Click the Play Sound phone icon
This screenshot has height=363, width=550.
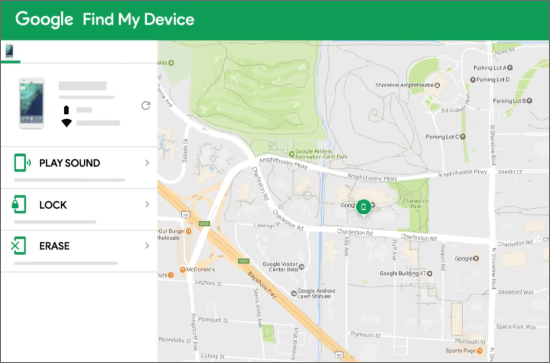click(22, 163)
